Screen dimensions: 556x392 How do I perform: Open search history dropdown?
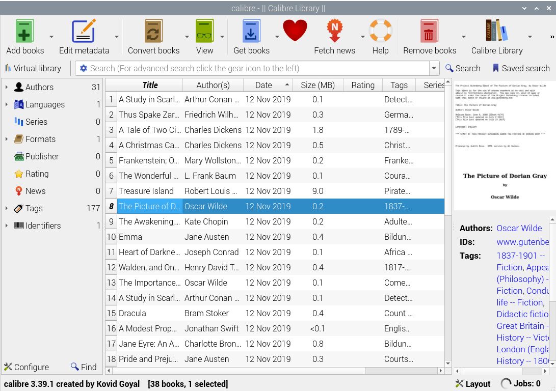click(x=434, y=68)
